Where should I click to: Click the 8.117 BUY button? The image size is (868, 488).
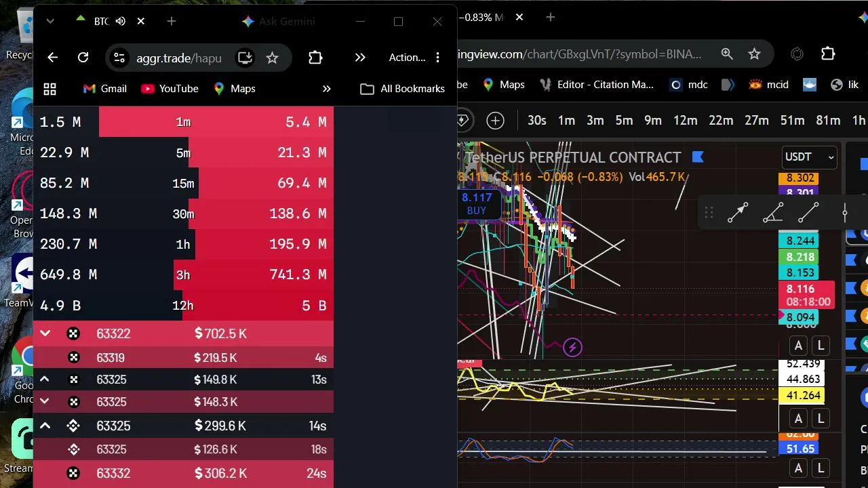coord(477,203)
